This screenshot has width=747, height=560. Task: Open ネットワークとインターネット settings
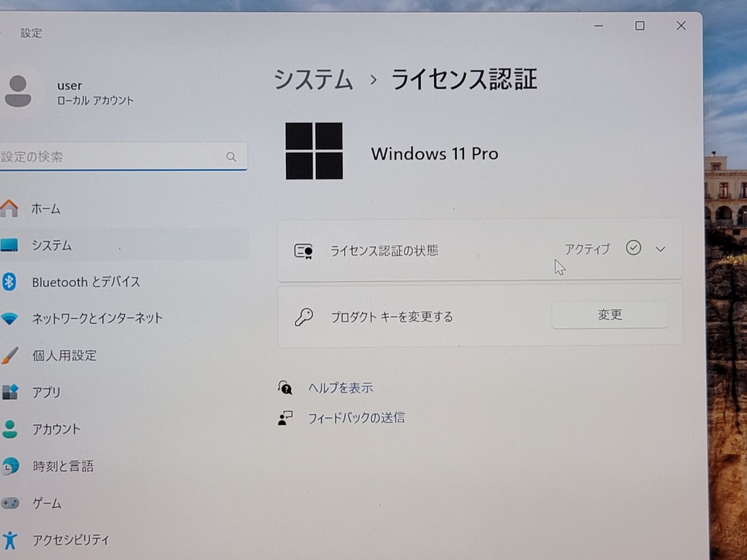point(124,319)
